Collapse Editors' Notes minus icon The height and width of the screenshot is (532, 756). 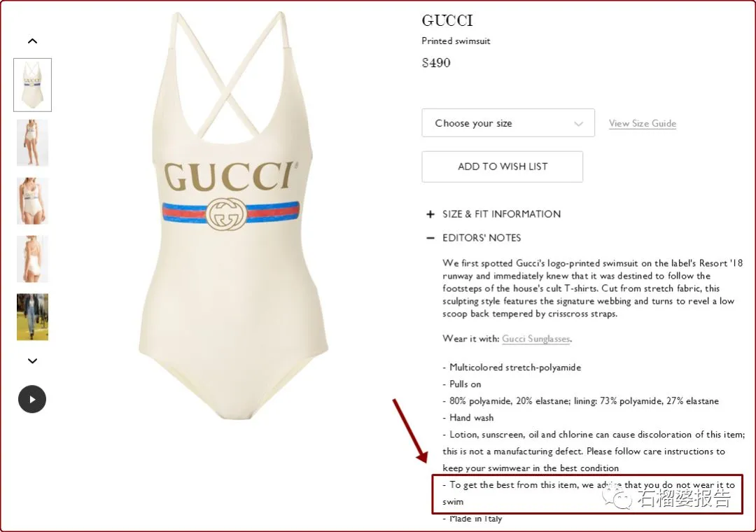(430, 238)
